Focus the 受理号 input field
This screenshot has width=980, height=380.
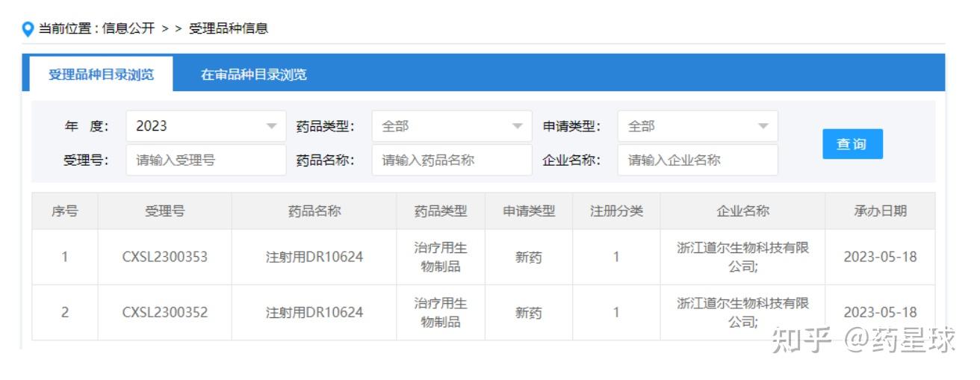click(206, 160)
